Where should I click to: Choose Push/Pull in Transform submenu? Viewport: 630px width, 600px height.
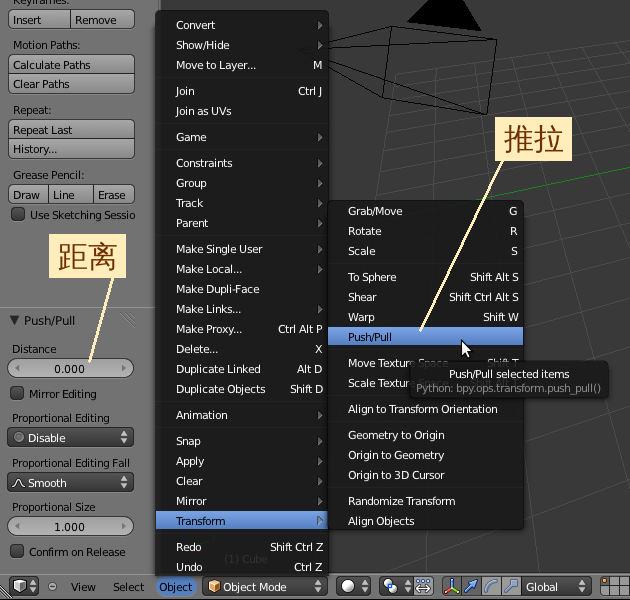pos(425,336)
